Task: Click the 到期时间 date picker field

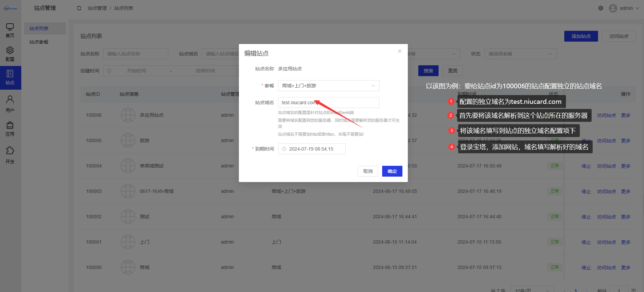Action: click(312, 149)
